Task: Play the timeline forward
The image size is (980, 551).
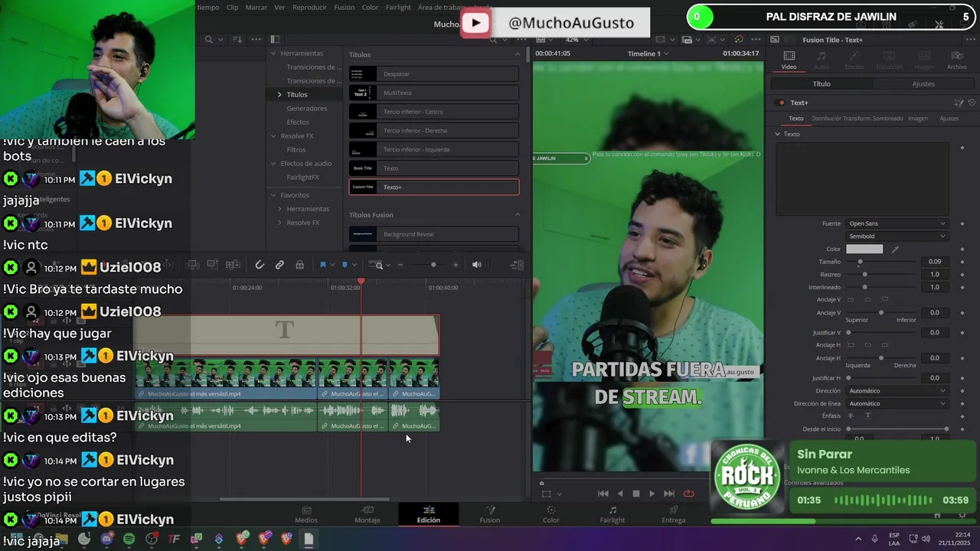Action: click(652, 494)
